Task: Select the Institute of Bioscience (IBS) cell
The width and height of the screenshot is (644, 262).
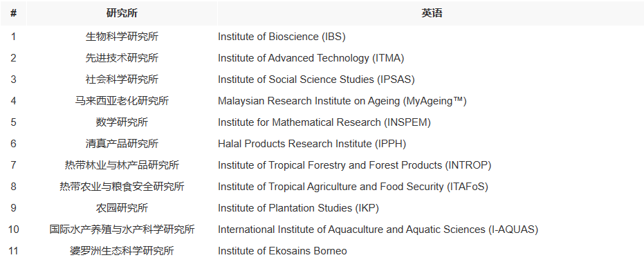Action: pos(282,37)
